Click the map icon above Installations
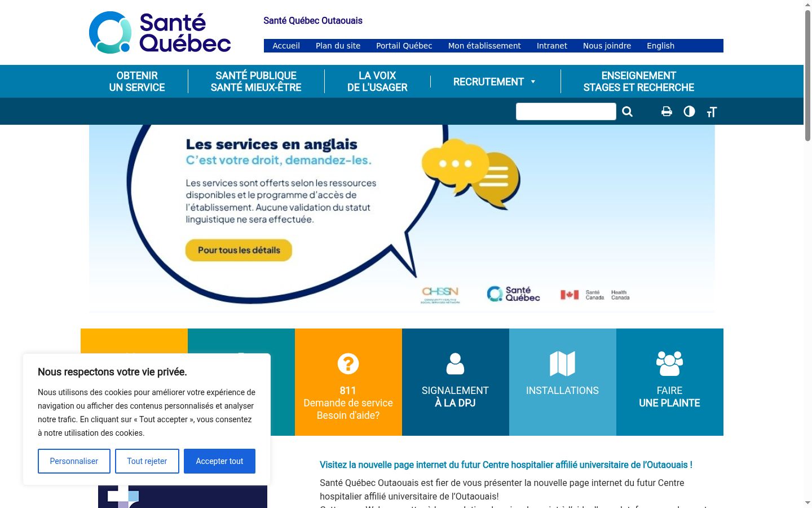The image size is (812, 508). click(x=562, y=364)
